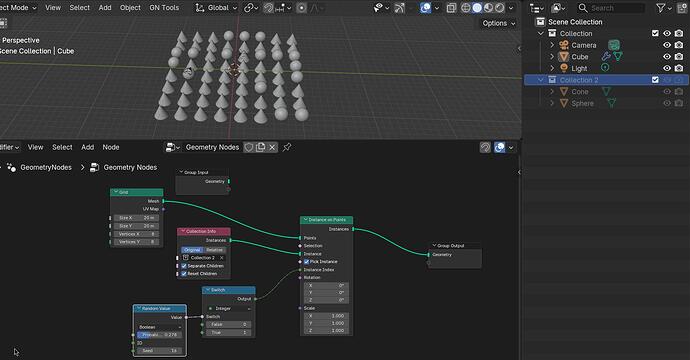The height and width of the screenshot is (360, 690).
Task: Toggle the pin icon in node editor
Action: (x=287, y=147)
